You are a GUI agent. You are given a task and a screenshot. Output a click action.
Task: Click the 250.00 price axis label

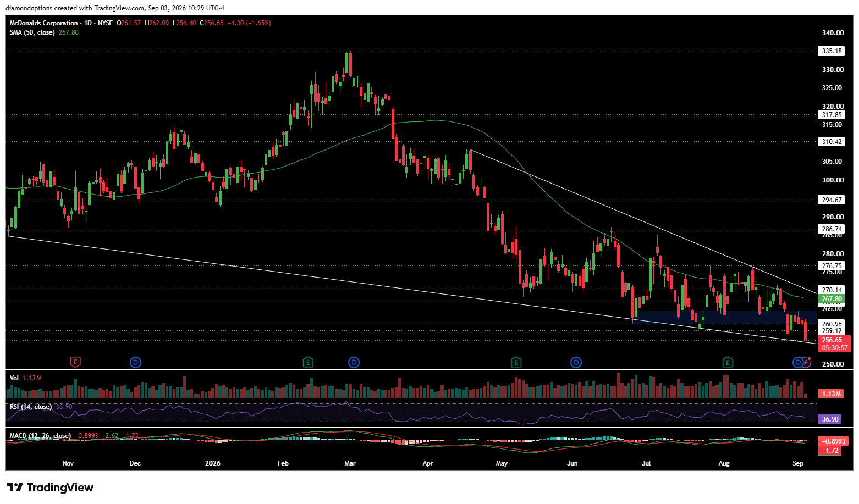click(833, 364)
